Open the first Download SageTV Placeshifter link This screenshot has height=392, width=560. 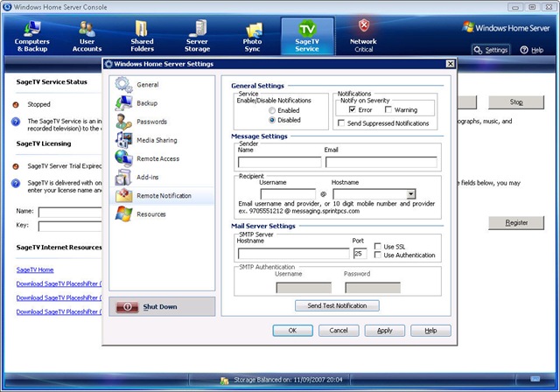click(59, 283)
